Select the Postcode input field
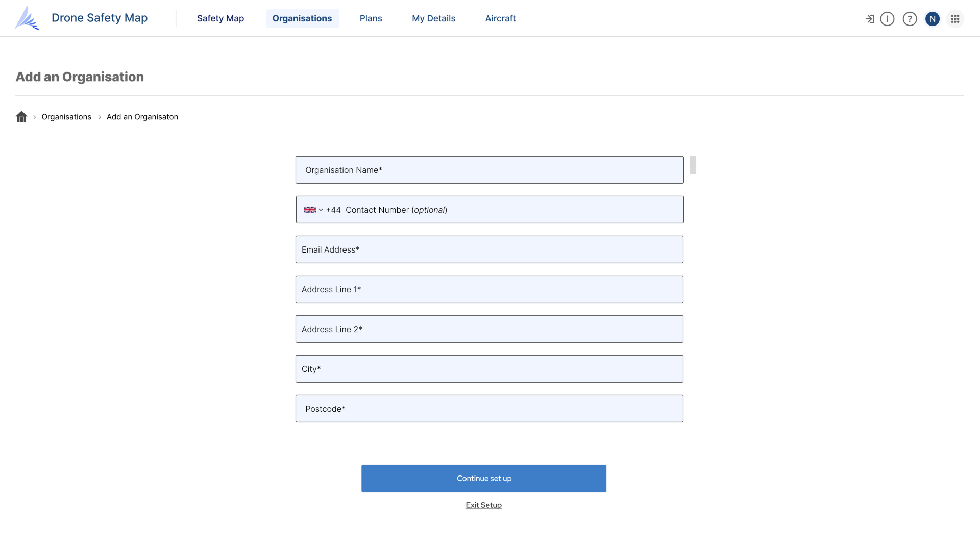This screenshot has height=551, width=980. click(x=489, y=409)
